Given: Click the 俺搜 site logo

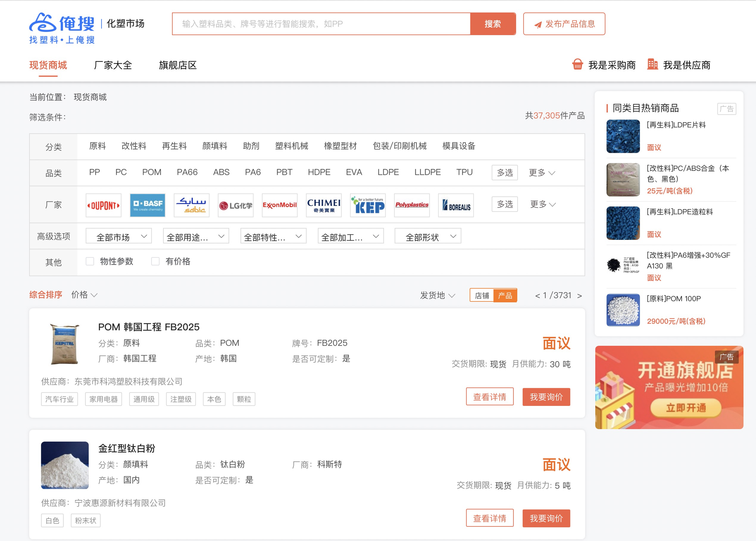Looking at the screenshot, I should pyautogui.click(x=62, y=28).
